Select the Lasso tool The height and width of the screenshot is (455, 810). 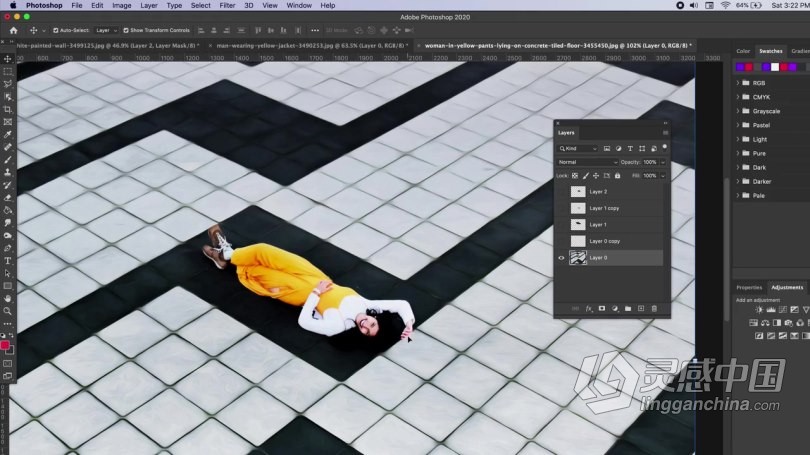[8, 84]
